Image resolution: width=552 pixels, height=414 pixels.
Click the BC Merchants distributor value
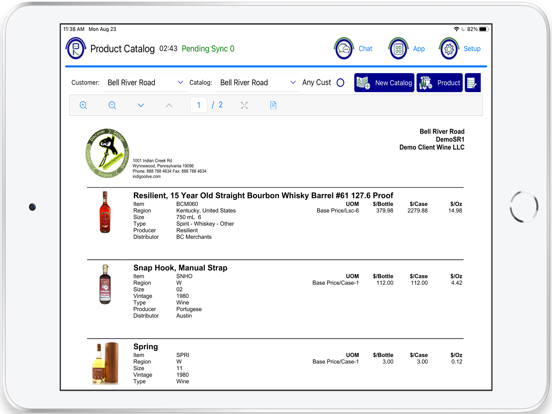(194, 237)
